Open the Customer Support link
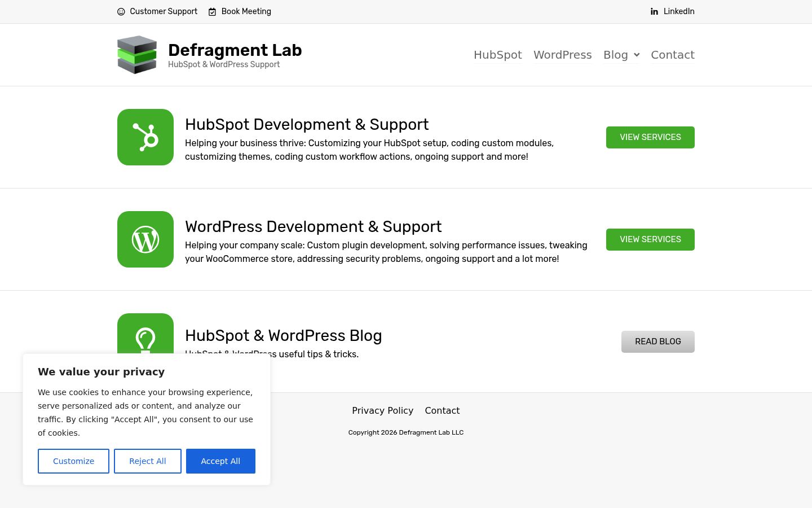The width and height of the screenshot is (812, 508). (x=164, y=11)
